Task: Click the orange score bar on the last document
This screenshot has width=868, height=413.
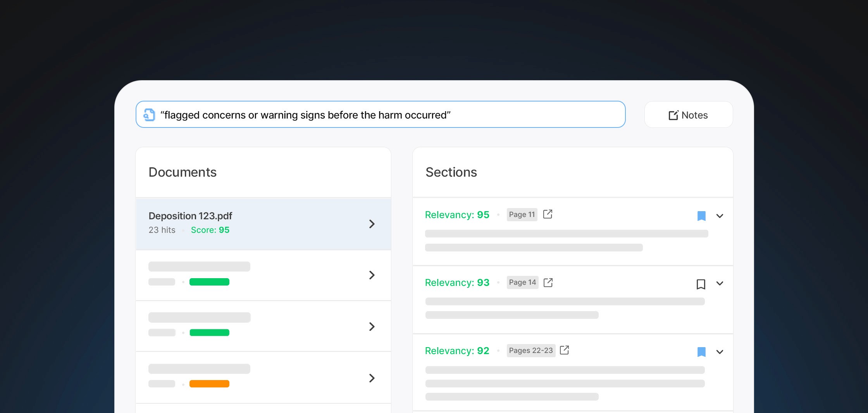Action: coord(209,384)
